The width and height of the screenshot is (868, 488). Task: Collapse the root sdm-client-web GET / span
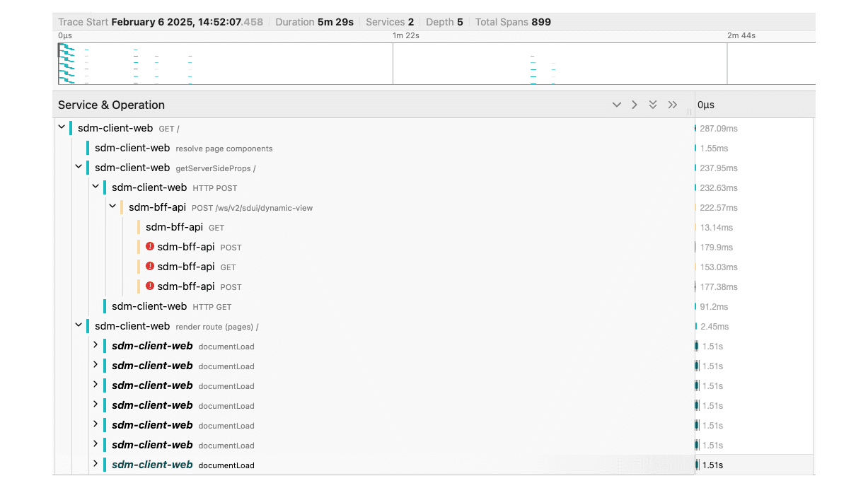tap(62, 128)
